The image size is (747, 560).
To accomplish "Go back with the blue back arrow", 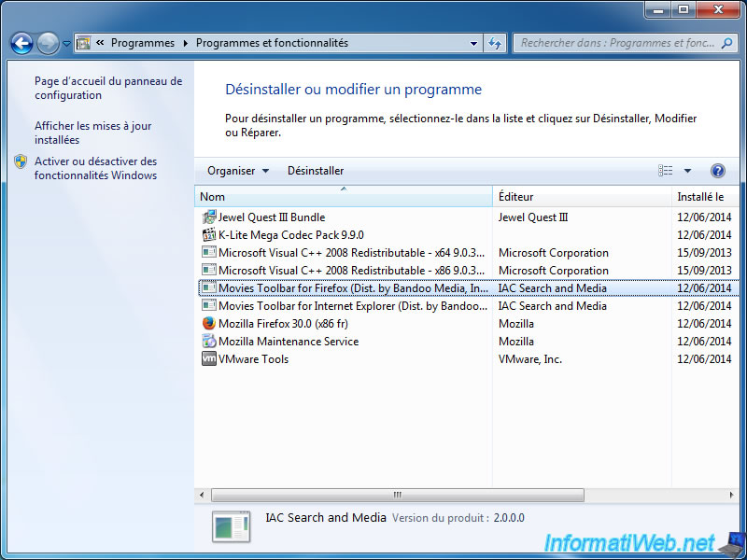I will click(x=21, y=43).
